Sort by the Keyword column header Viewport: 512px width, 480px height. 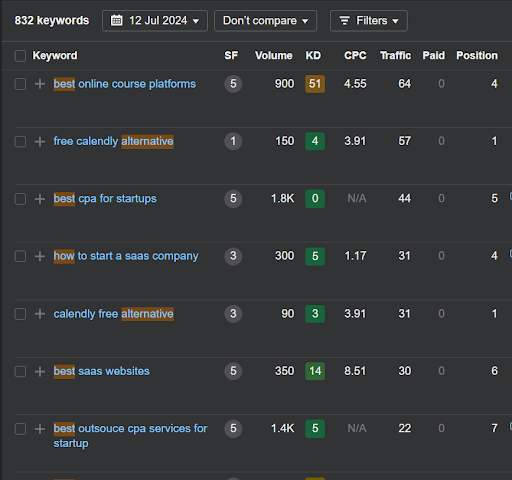[55, 55]
